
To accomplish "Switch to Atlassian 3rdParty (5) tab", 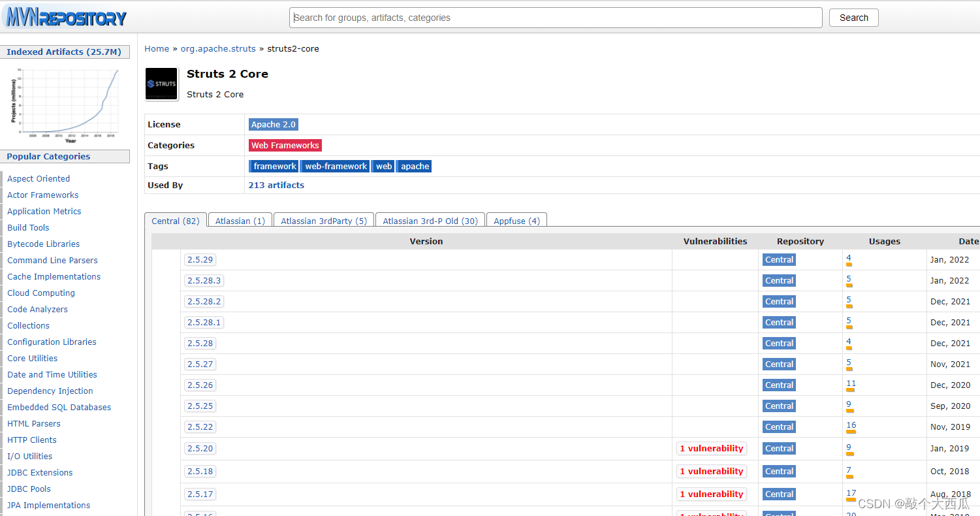I will 324,221.
